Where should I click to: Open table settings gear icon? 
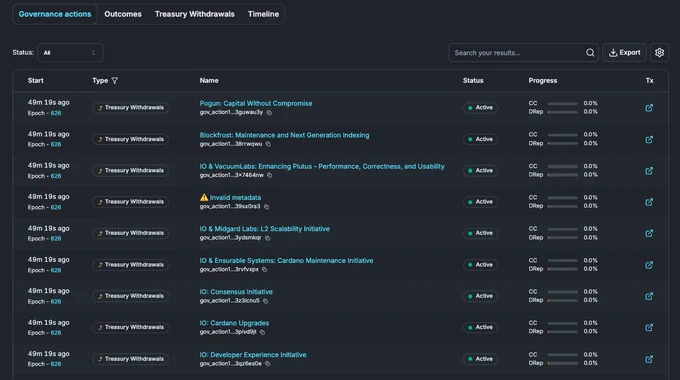[x=659, y=53]
